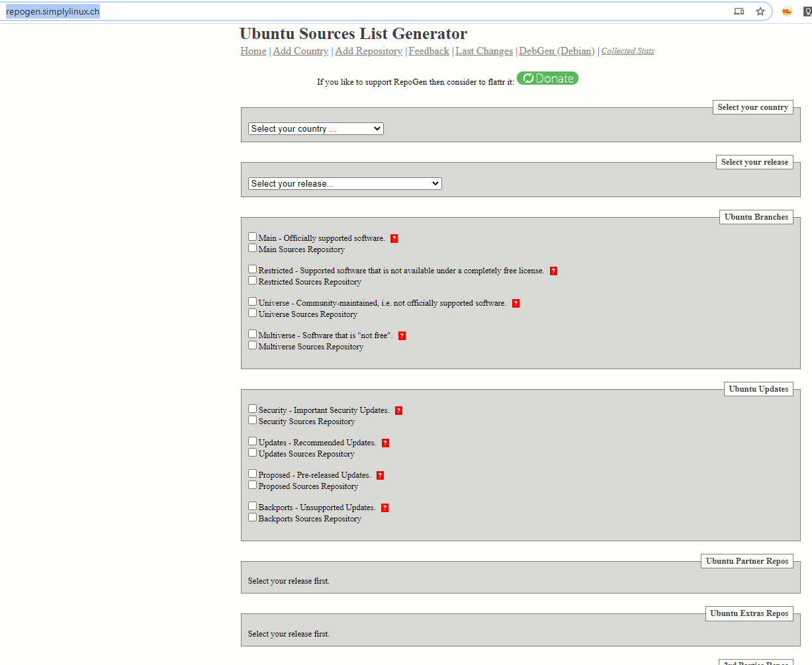
Task: Check Universe Sources Repository
Action: tap(253, 313)
